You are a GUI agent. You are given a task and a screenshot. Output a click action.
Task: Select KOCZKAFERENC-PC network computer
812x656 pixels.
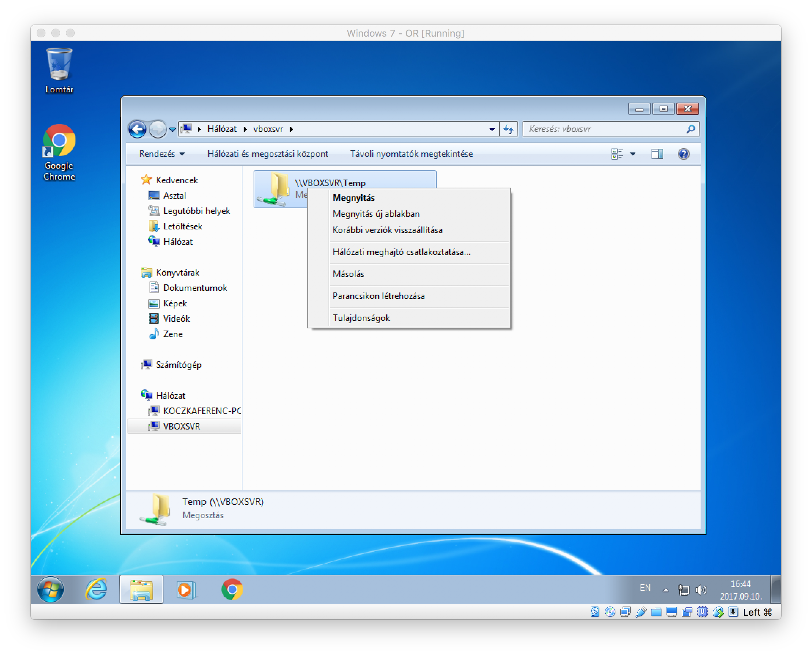pyautogui.click(x=195, y=411)
